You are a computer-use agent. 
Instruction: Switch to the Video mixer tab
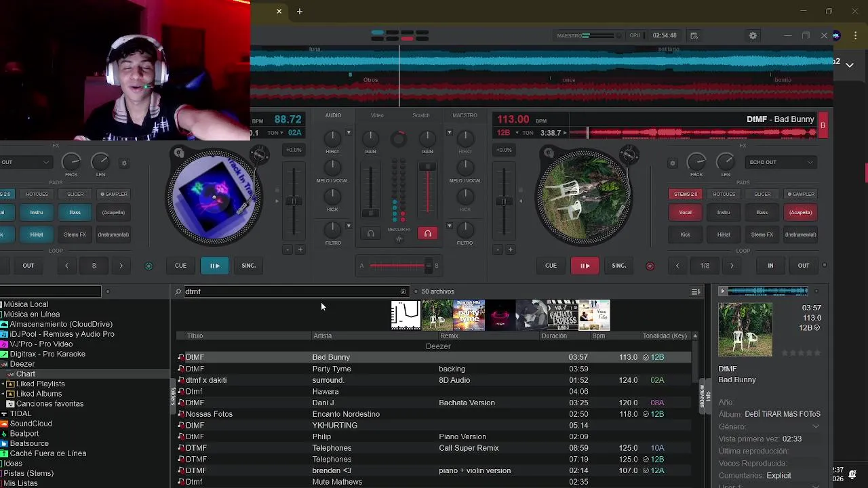(x=377, y=115)
